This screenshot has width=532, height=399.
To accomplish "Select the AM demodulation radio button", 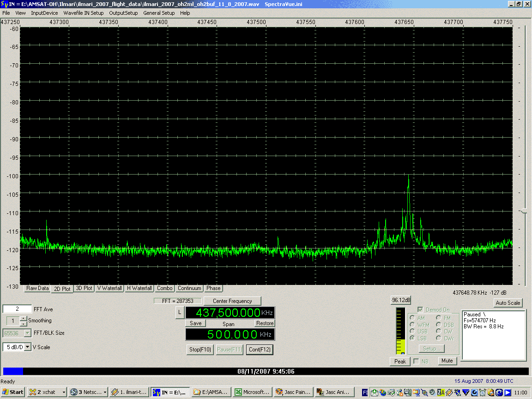I will [x=412, y=318].
